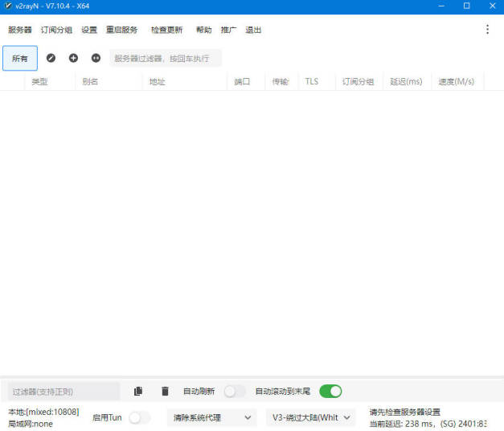Copy log messages with the copy icon

pyautogui.click(x=138, y=392)
